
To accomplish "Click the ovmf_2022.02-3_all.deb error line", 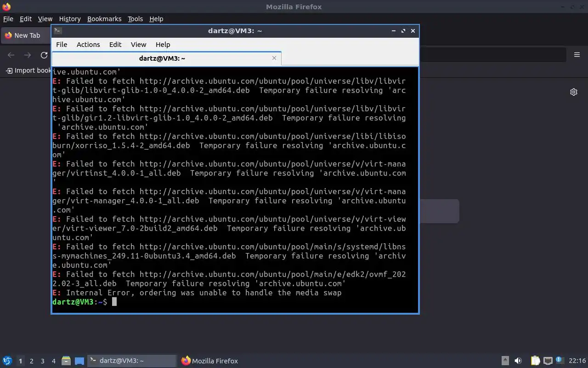I will pos(229,279).
